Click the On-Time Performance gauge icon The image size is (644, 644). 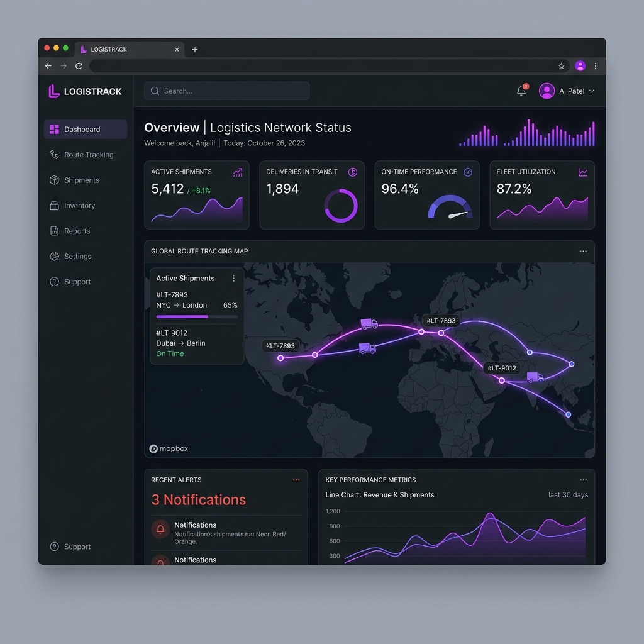468,172
